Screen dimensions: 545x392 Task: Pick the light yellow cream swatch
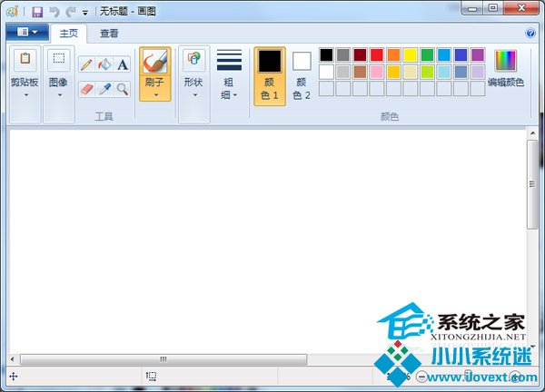click(411, 72)
